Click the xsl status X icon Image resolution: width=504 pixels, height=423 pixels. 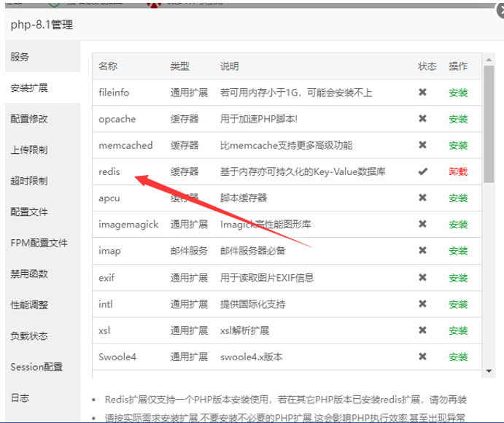422,330
